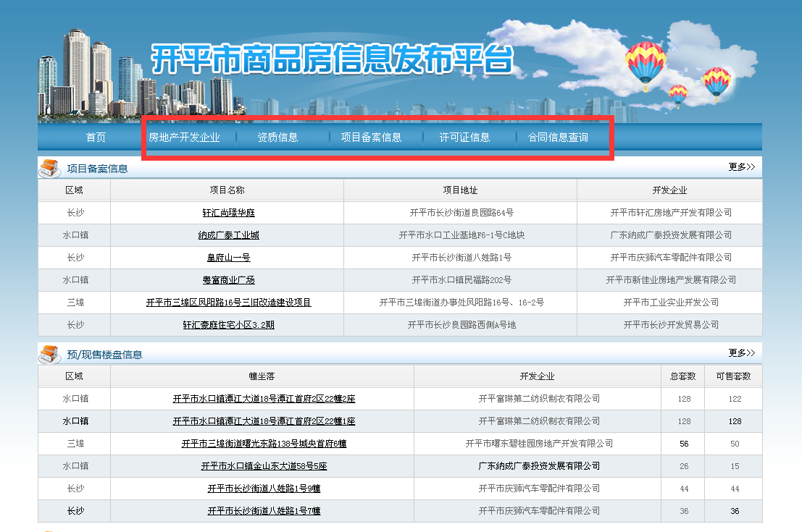Open 项目备案信息 in the navigation bar
The image size is (802, 532).
pos(371,138)
